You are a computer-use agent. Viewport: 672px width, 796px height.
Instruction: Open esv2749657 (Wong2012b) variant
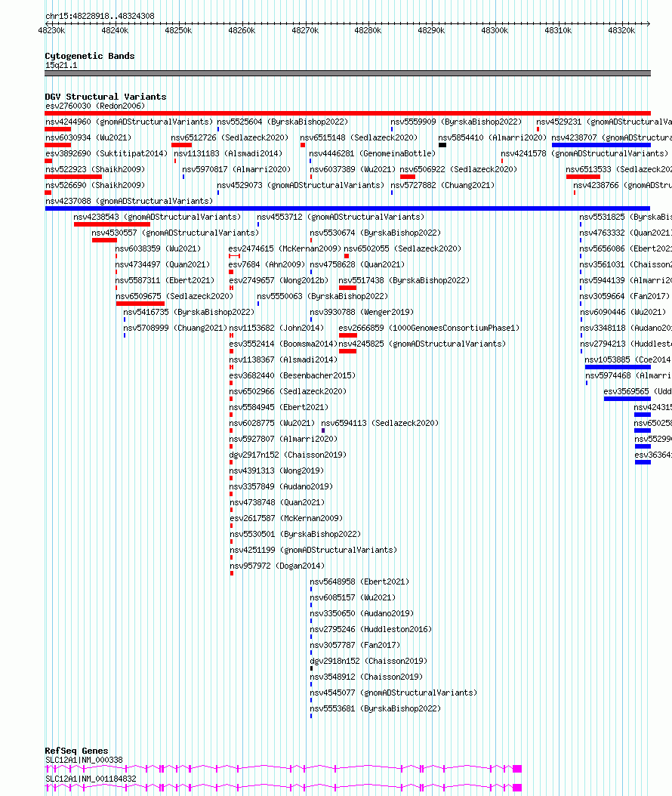pos(279,280)
